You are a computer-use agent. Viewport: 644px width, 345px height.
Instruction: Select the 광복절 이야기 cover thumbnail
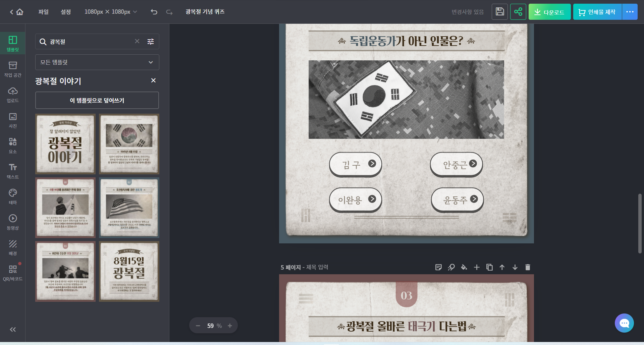click(x=65, y=144)
